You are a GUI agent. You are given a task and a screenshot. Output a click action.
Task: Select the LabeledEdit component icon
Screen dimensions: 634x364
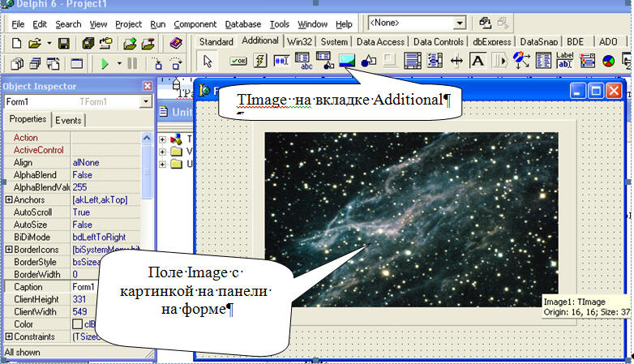point(565,60)
